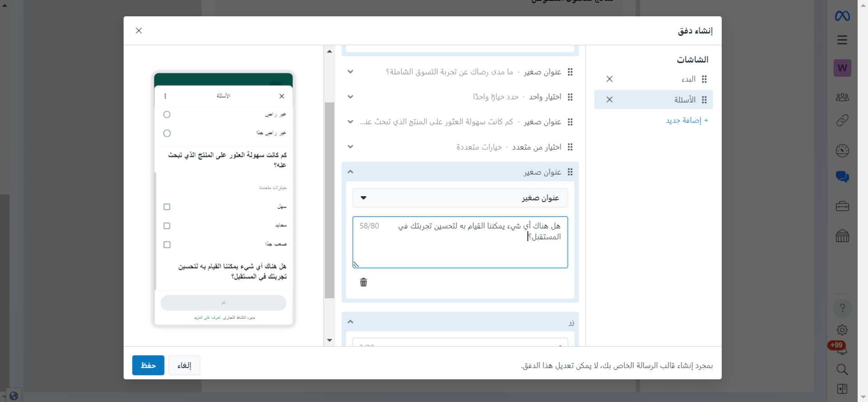
Task: Cancel with إلغاء button
Action: pyautogui.click(x=184, y=365)
